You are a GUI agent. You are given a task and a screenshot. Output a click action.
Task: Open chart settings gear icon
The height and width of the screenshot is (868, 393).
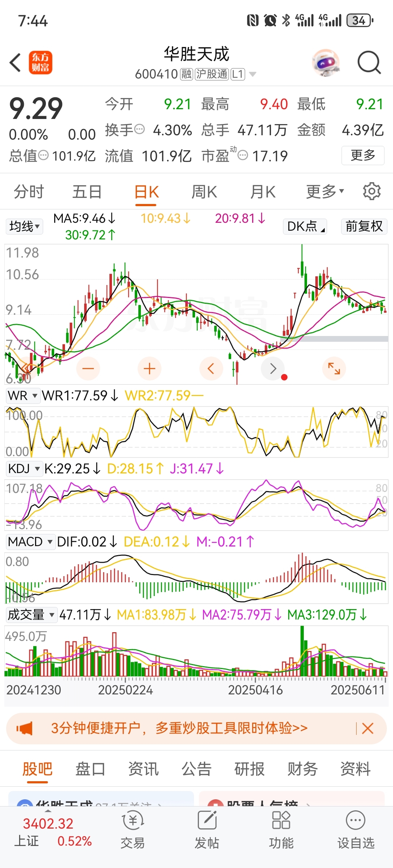(x=372, y=191)
